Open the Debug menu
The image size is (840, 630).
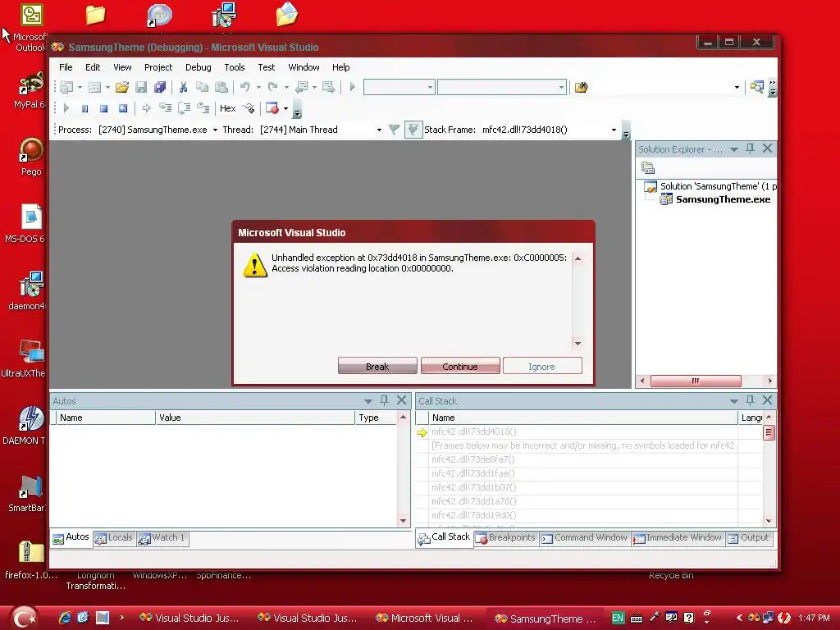(x=199, y=67)
